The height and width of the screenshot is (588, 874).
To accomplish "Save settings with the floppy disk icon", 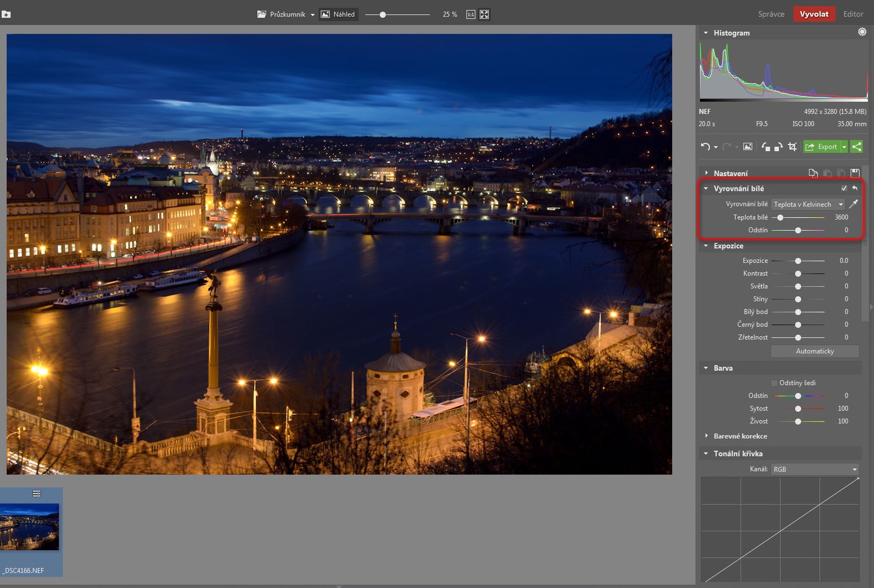I will pyautogui.click(x=855, y=173).
